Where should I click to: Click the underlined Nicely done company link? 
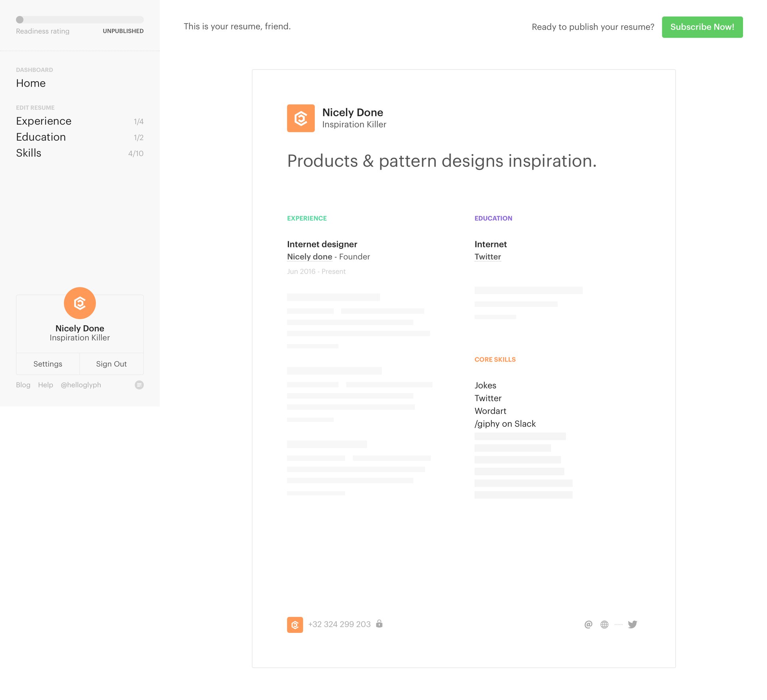click(x=309, y=257)
